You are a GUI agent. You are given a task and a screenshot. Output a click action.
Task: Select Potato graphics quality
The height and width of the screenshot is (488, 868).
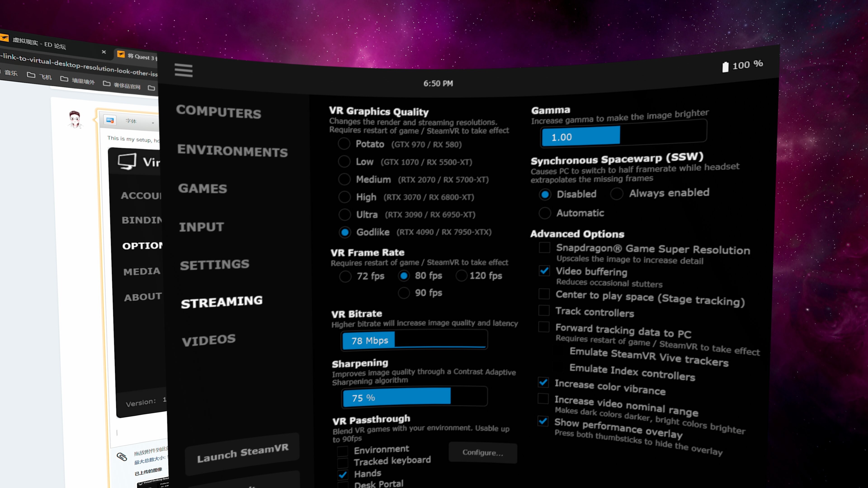(x=344, y=144)
